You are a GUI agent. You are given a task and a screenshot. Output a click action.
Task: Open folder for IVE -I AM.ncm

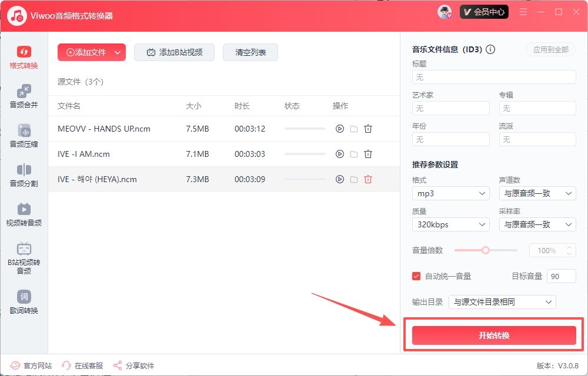[x=354, y=154]
